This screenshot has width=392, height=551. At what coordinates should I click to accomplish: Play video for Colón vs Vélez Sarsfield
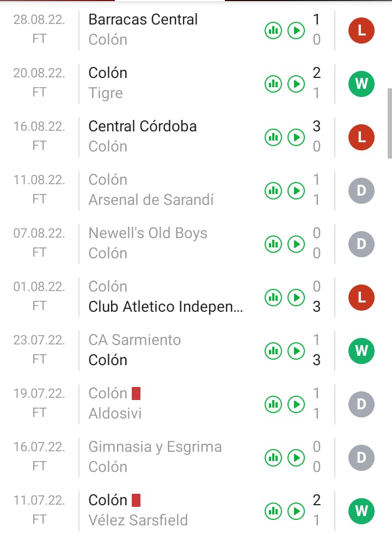tap(296, 511)
